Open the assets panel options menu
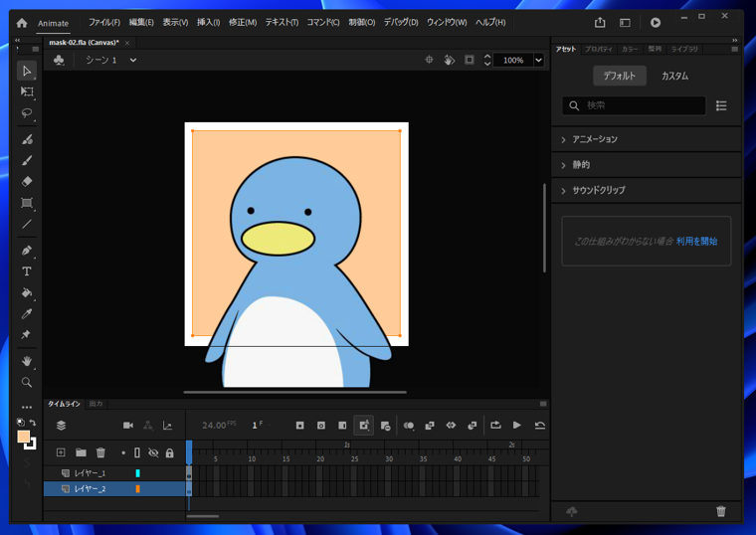The height and width of the screenshot is (535, 756). point(735,49)
